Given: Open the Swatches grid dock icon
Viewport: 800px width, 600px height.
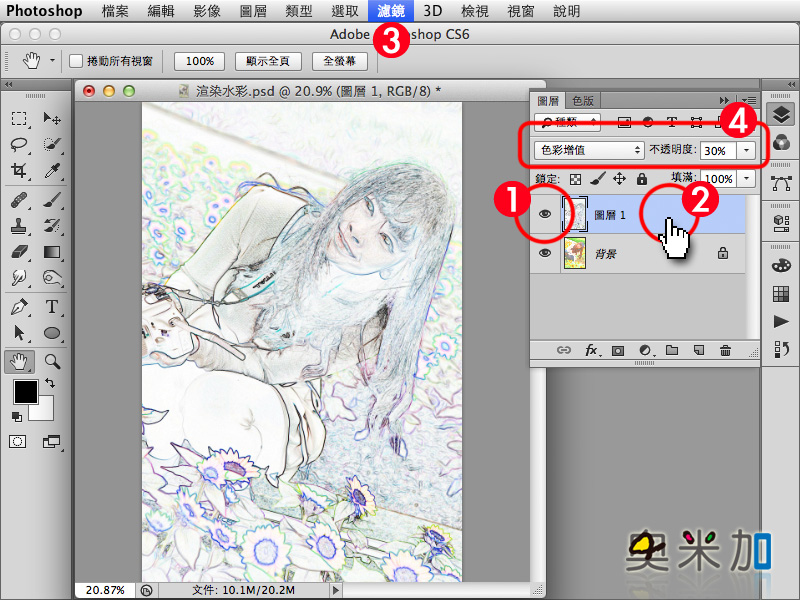Looking at the screenshot, I should [781, 293].
